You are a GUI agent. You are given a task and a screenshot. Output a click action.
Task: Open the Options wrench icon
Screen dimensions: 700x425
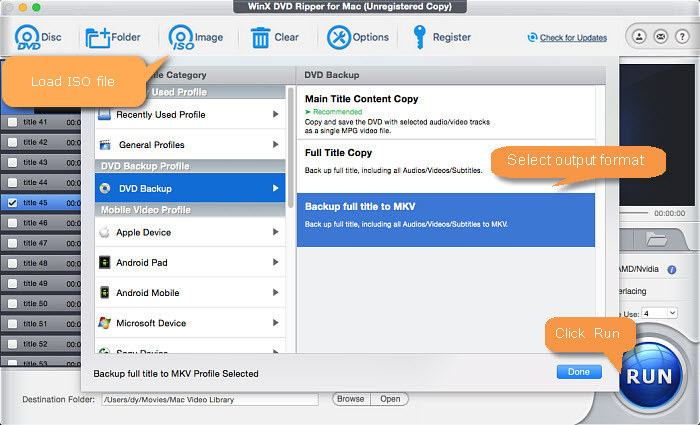(339, 38)
